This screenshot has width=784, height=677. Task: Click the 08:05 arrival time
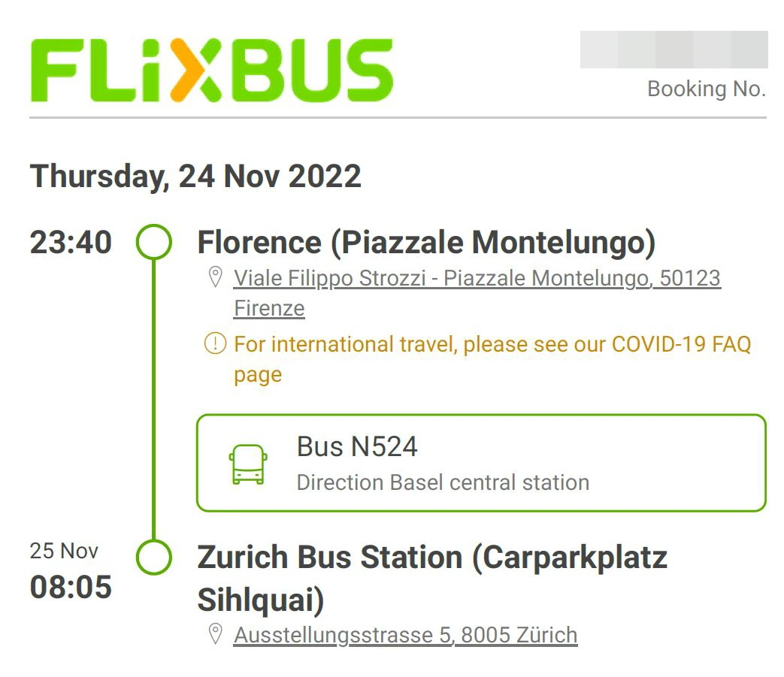pos(71,587)
